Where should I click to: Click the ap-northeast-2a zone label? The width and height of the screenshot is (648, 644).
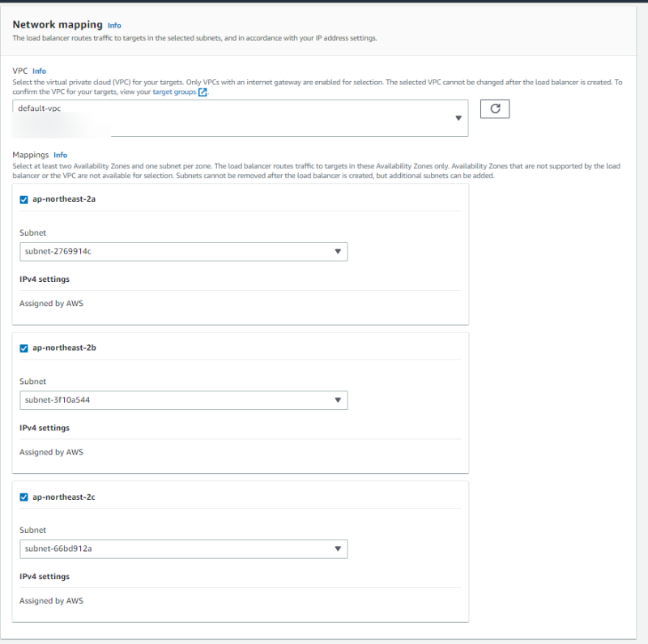point(64,199)
